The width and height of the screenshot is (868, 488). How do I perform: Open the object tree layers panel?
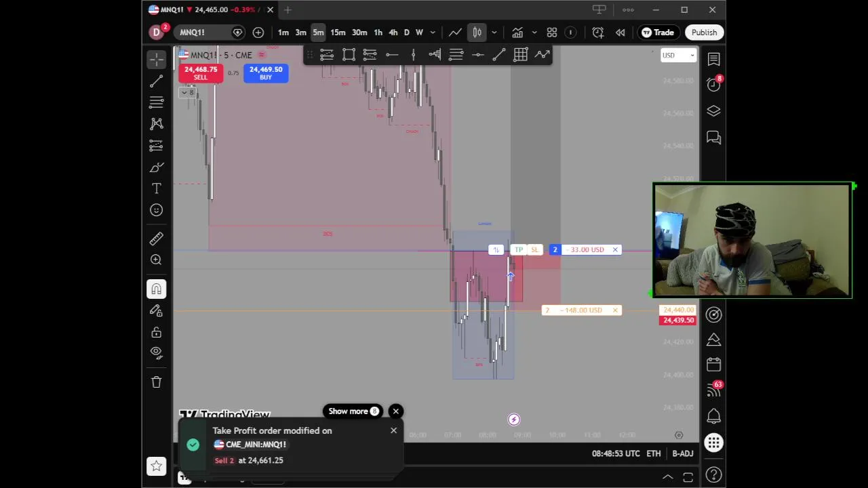click(713, 111)
